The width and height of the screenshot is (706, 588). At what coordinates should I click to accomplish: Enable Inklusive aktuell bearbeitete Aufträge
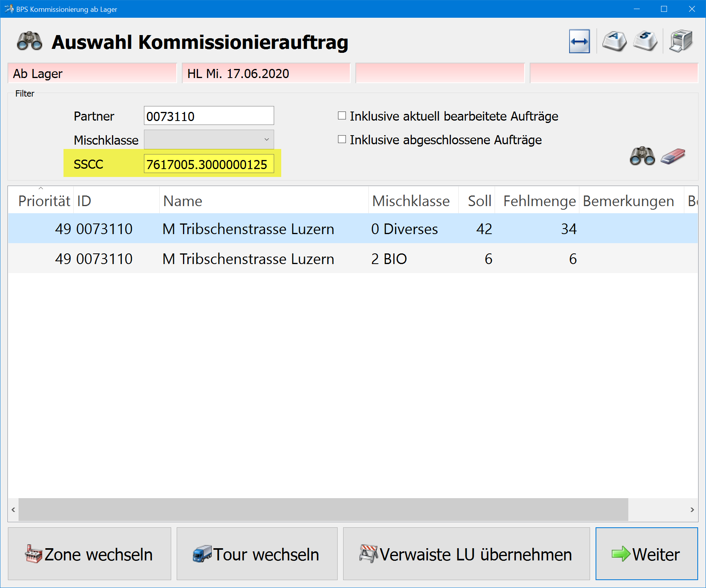point(342,116)
